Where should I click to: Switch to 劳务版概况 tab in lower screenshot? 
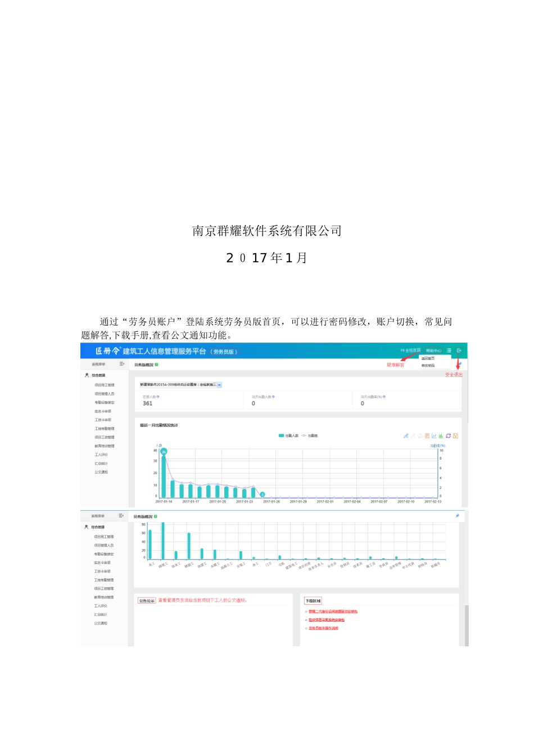coord(143,516)
